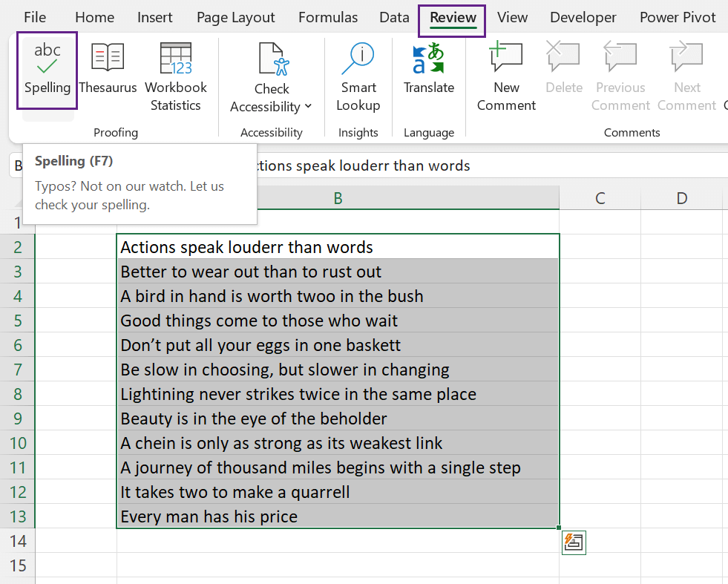Open the Thesaurus pane

pos(108,70)
